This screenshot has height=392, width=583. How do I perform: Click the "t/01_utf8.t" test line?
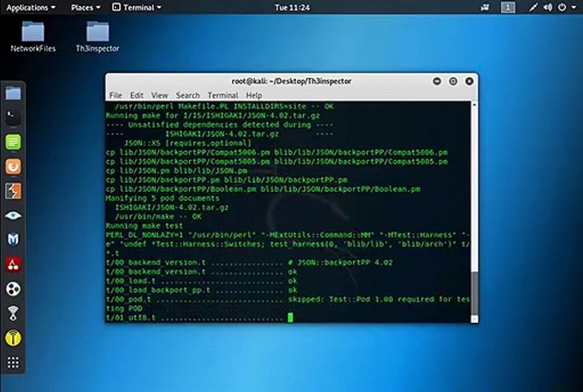pyautogui.click(x=194, y=317)
